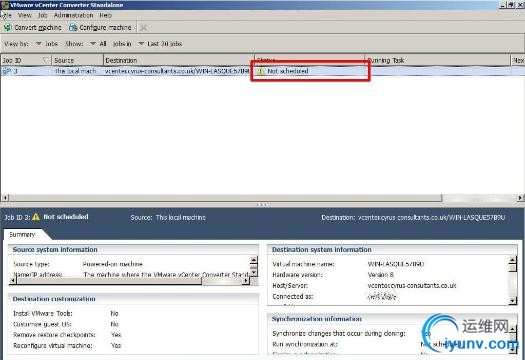This screenshot has height=360, width=525.
Task: Open the View menu
Action: [x=25, y=15]
